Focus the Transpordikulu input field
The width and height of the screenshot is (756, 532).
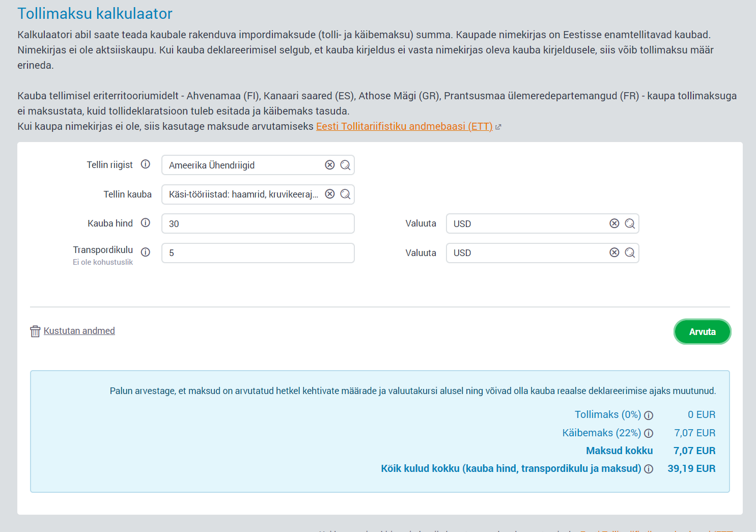[x=258, y=253]
